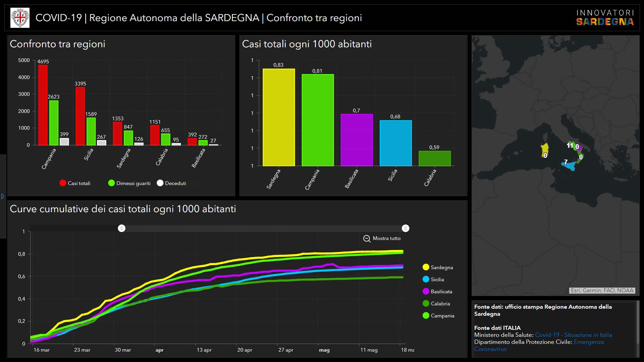
Task: Click the yellow Sardegna bar in the per-1000 chart
Action: click(278, 117)
